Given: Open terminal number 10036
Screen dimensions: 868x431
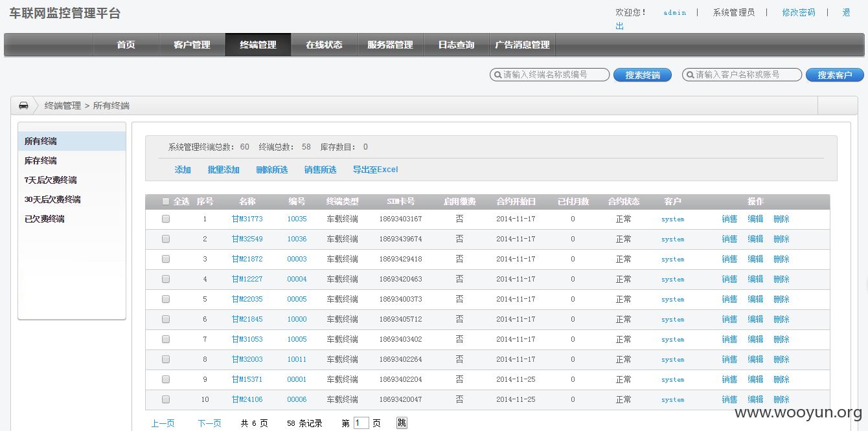Looking at the screenshot, I should 297,239.
